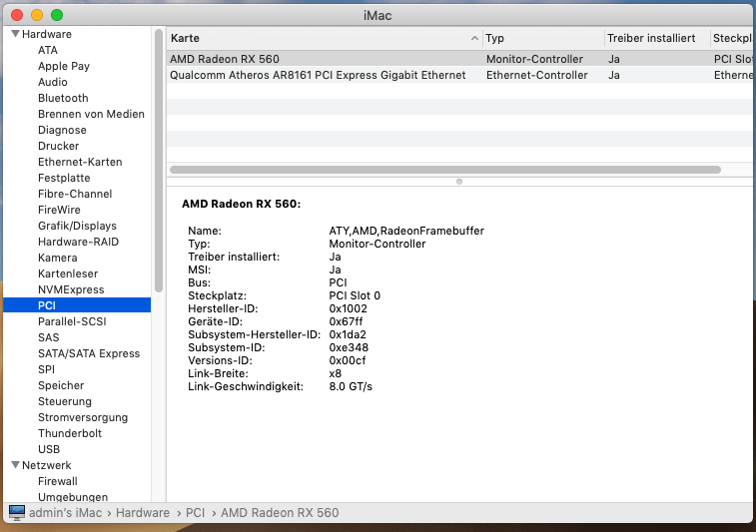
Task: Click the Hersteller-ID value 0x1002
Action: point(349,308)
